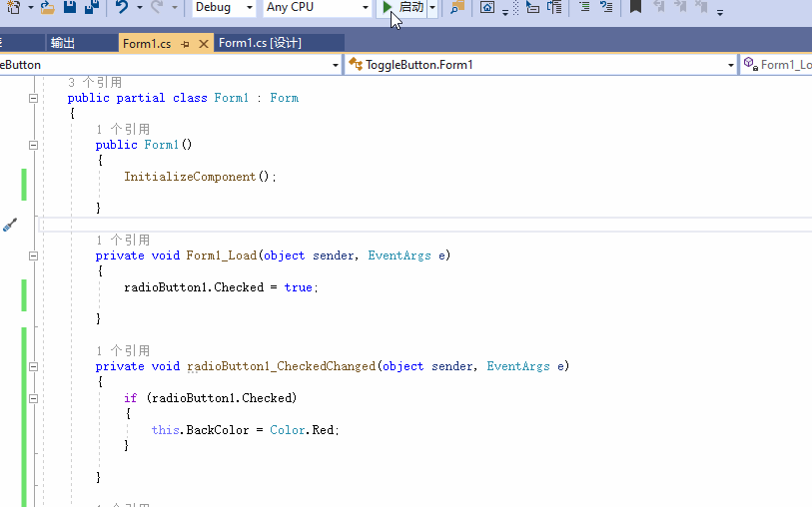
Task: Close the Form1.cs tab
Action: coord(204,43)
